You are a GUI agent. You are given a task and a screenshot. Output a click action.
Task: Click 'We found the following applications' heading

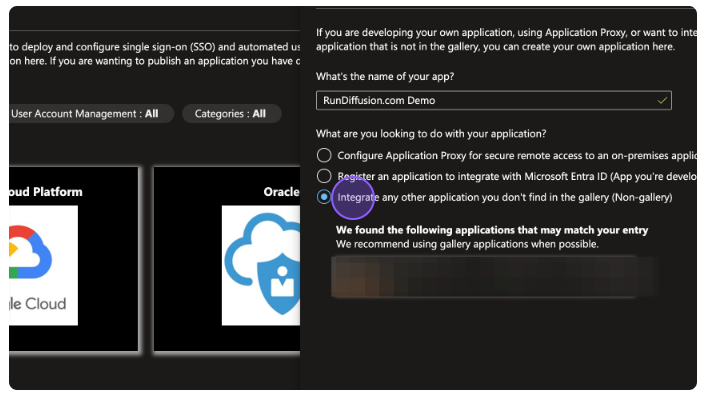(492, 230)
